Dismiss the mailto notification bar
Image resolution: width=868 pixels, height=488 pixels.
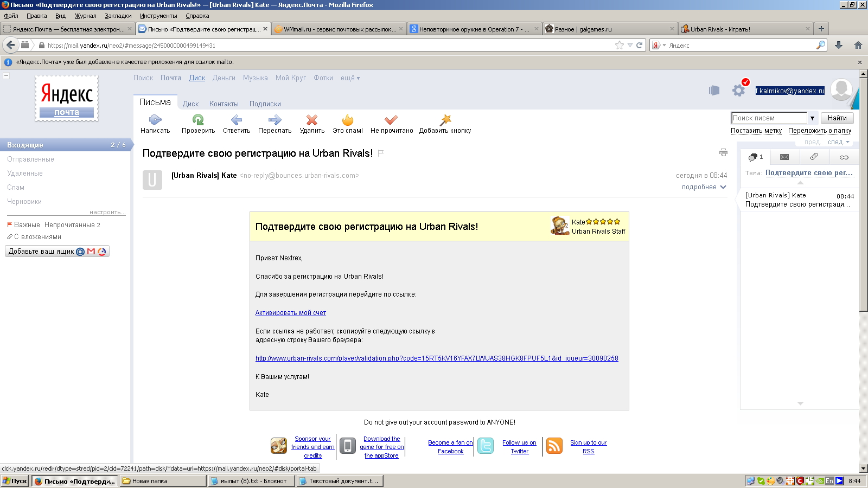tap(860, 62)
